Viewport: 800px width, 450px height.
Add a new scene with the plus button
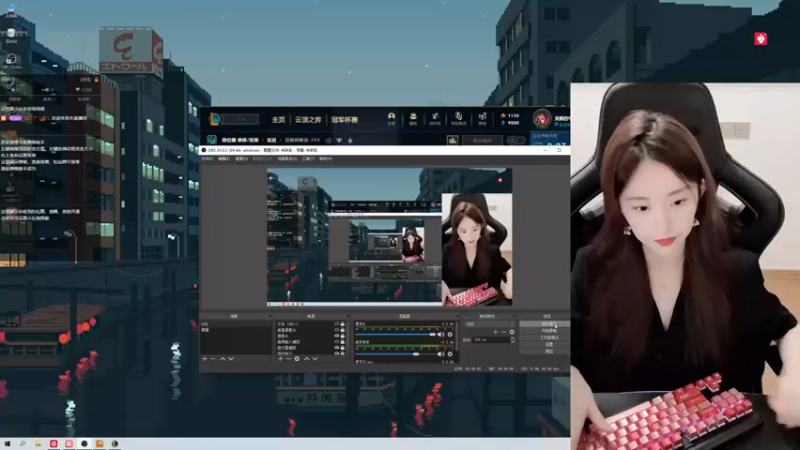(205, 359)
